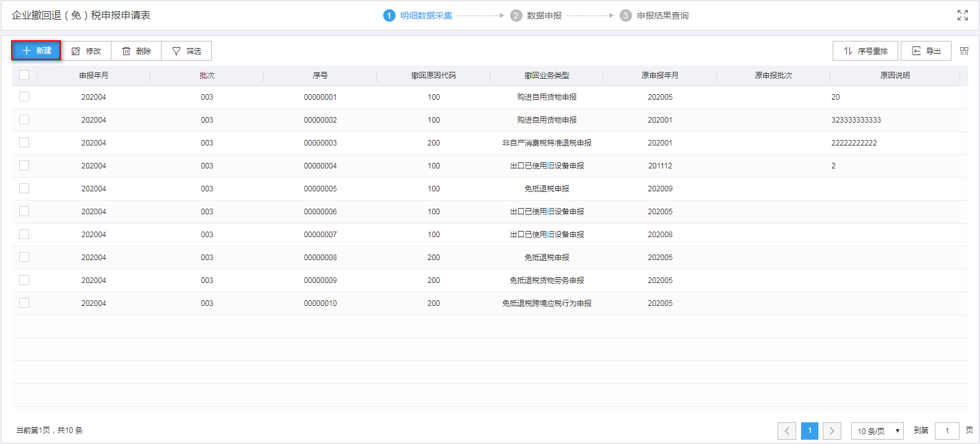Click page number 1 button
The height and width of the screenshot is (444, 980).
[x=809, y=431]
